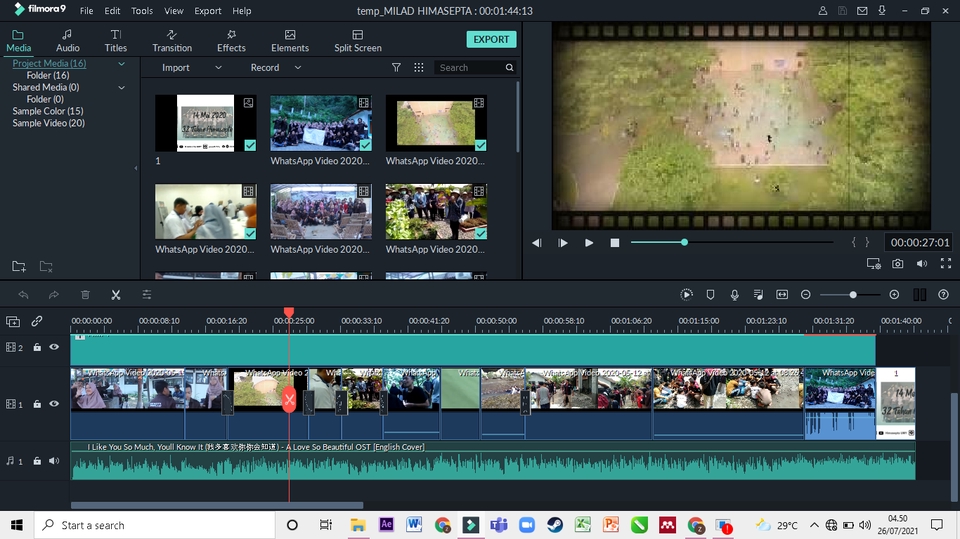The width and height of the screenshot is (960, 539).
Task: Select media thumbnail named 1
Action: [205, 123]
